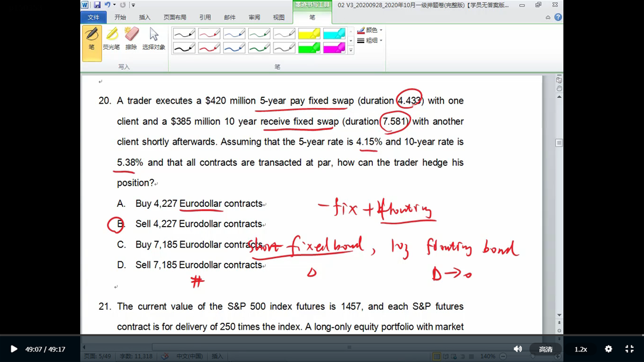Expand the pen styles gallery
The height and width of the screenshot is (362, 644).
[x=351, y=50]
